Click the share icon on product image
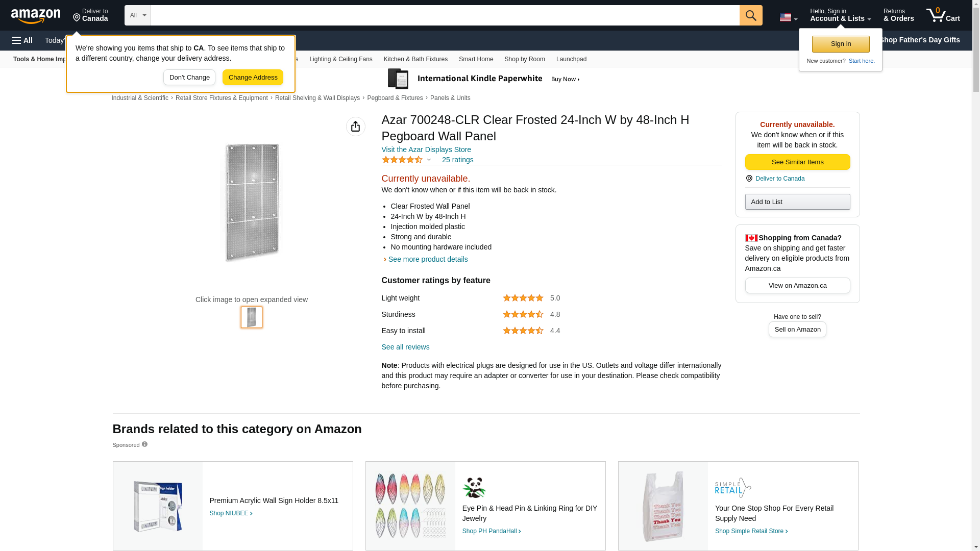Image resolution: width=980 pixels, height=551 pixels. point(355,127)
